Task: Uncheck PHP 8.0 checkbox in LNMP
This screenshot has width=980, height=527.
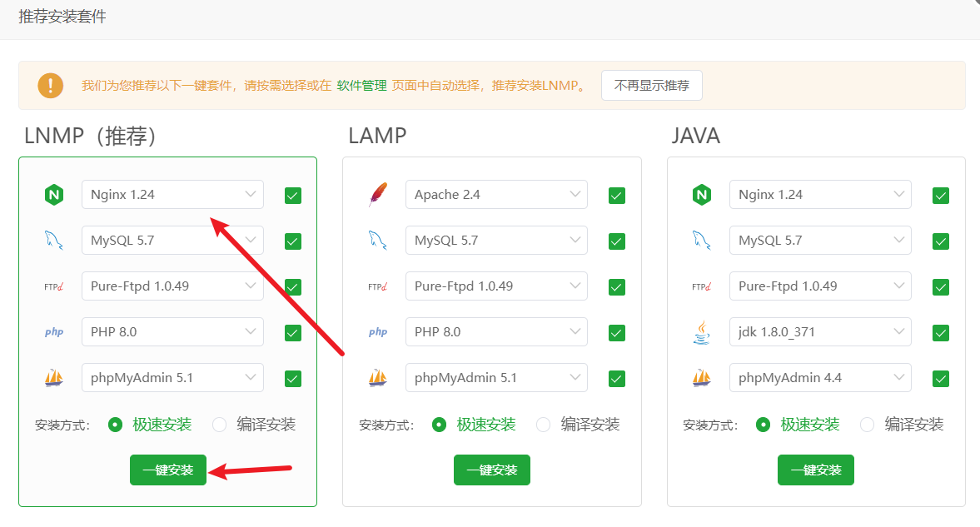Action: [292, 333]
